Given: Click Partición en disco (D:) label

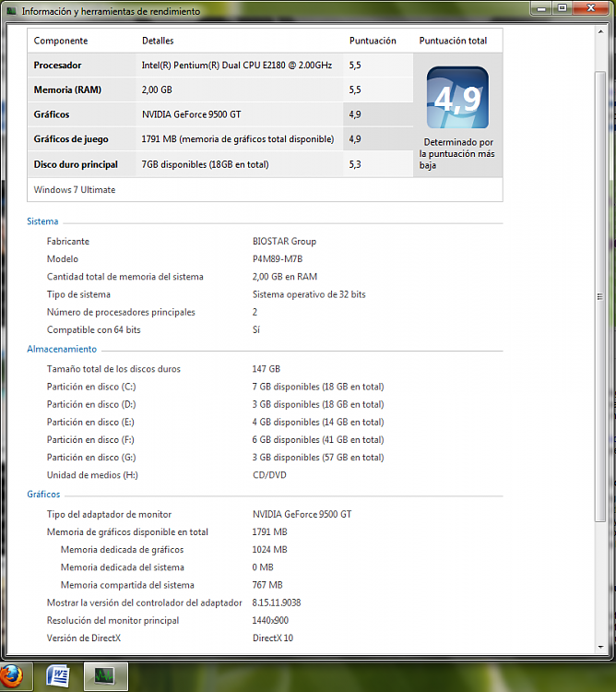Looking at the screenshot, I should pyautogui.click(x=91, y=404).
